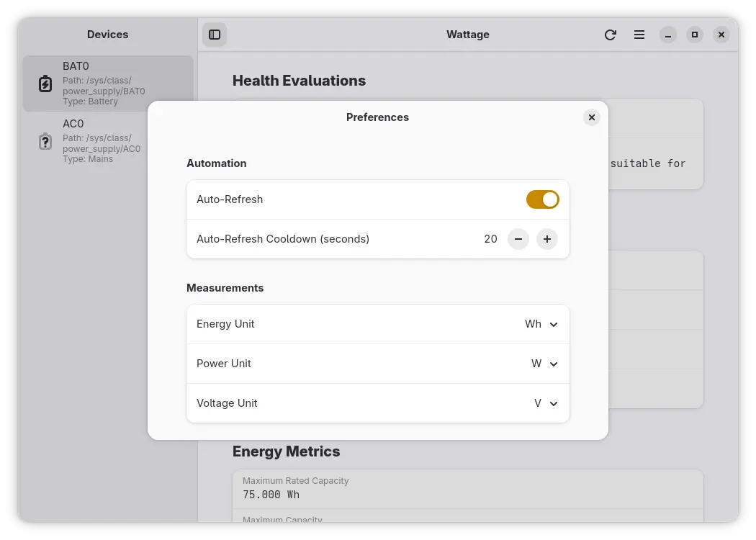Viewport: 756px width, 540px height.
Task: Click the AC0 unknown device icon
Action: [45, 141]
